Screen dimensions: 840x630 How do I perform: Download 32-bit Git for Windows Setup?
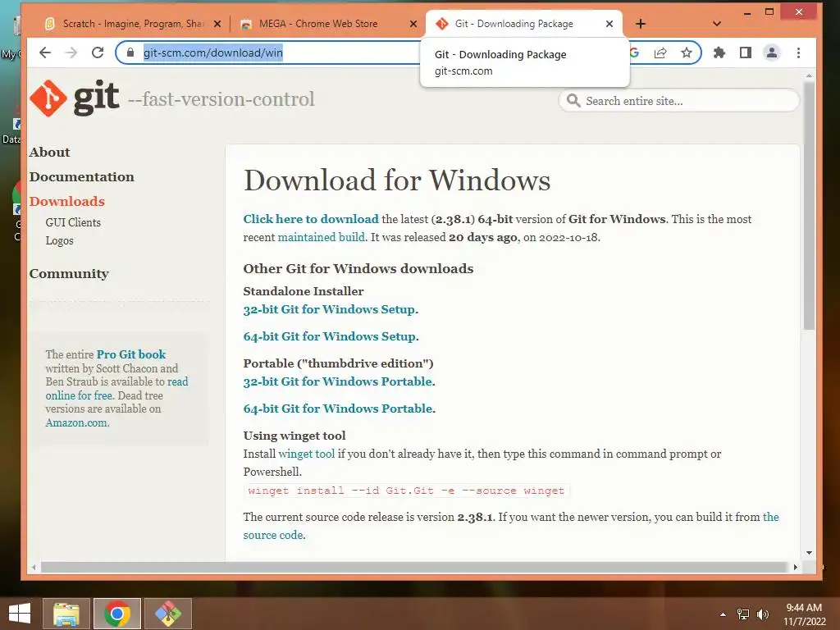click(330, 309)
